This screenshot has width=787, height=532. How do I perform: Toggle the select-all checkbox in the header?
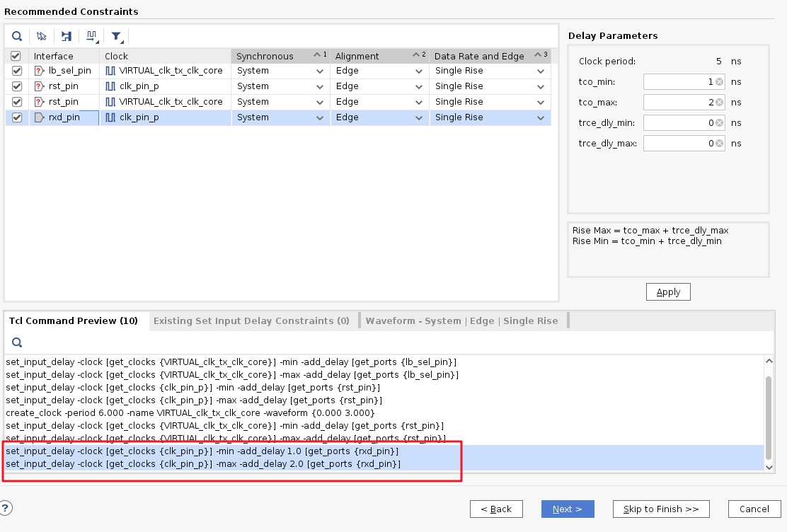(16, 55)
